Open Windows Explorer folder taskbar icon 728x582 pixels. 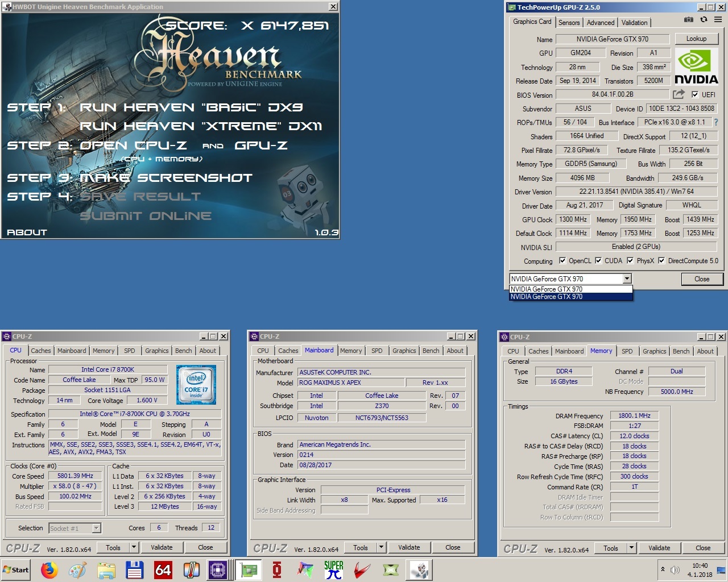(106, 569)
